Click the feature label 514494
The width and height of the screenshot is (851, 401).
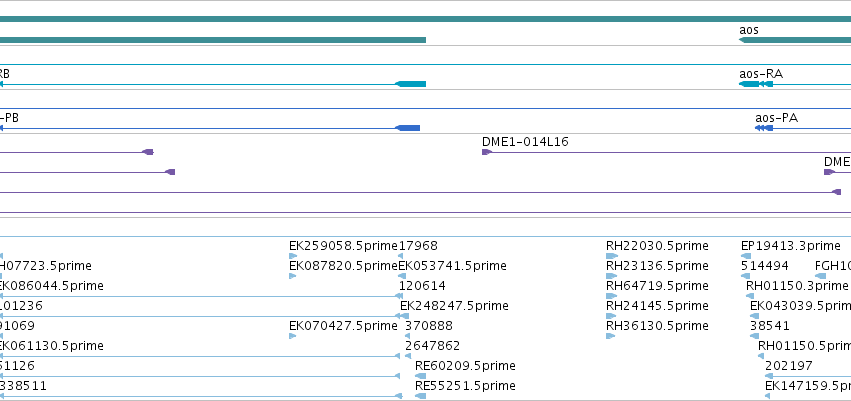coord(765,266)
